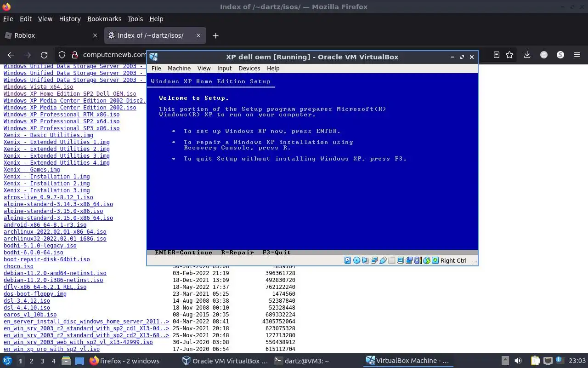Open the file manager launcher in taskbar

[66, 361]
